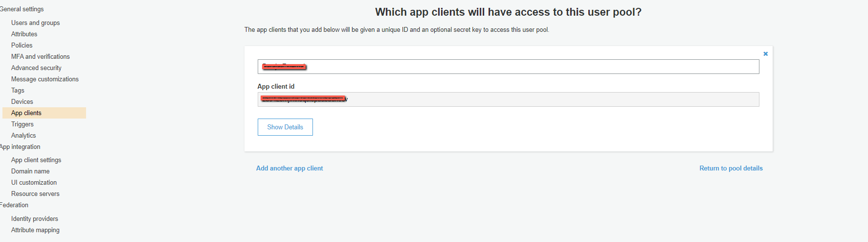Click Add another app client link
This screenshot has width=868, height=242.
pyautogui.click(x=289, y=168)
